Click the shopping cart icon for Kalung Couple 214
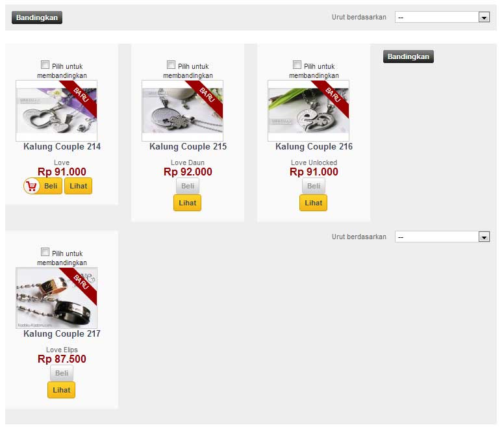504x440 pixels. 32,186
